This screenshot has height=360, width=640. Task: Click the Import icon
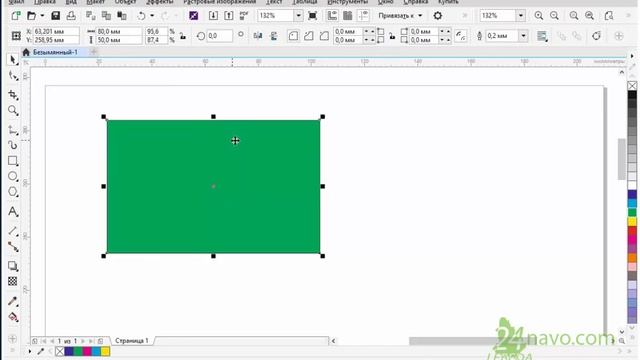click(x=213, y=16)
